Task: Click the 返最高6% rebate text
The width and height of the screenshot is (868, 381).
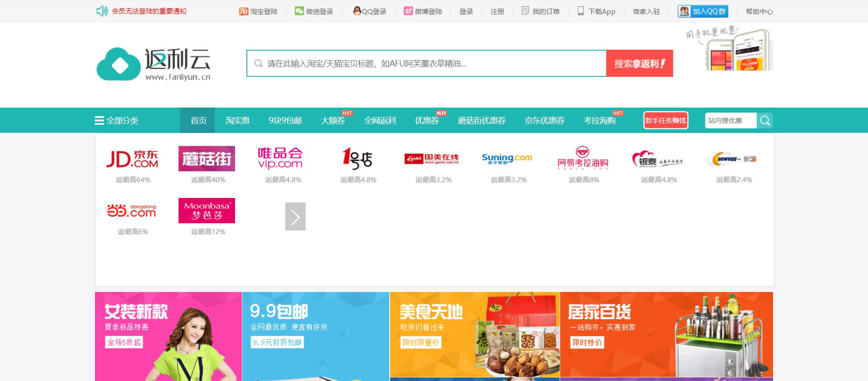Action: [133, 232]
